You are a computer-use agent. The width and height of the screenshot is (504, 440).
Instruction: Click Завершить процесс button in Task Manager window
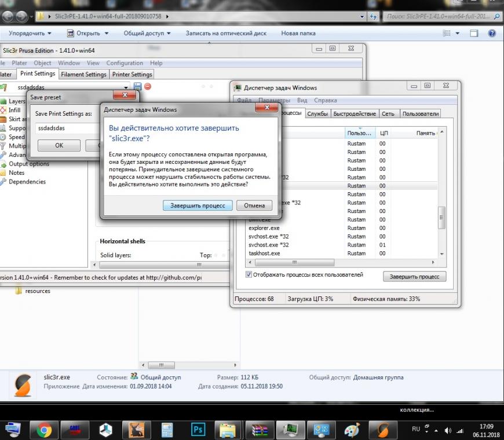coord(414,277)
